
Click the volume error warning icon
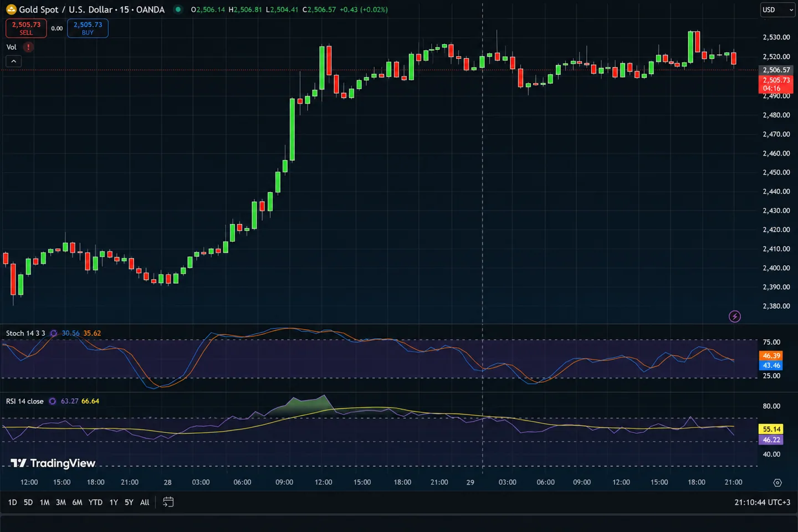(x=28, y=47)
